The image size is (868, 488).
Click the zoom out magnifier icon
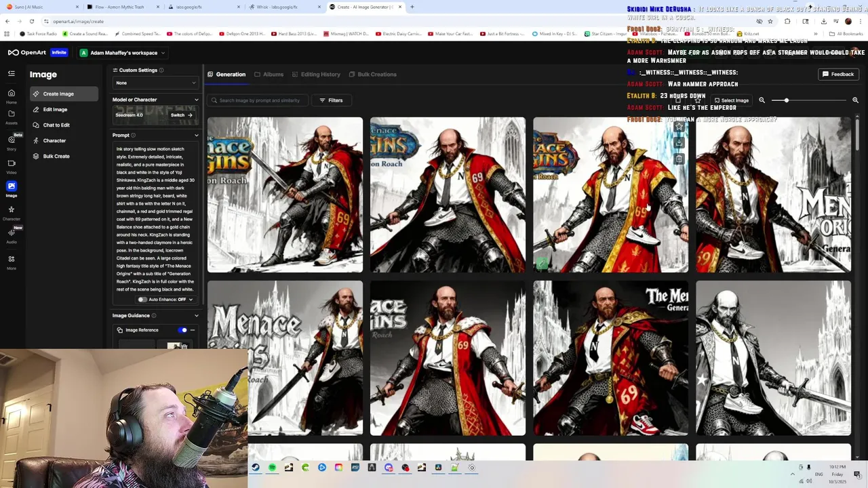[x=762, y=100]
